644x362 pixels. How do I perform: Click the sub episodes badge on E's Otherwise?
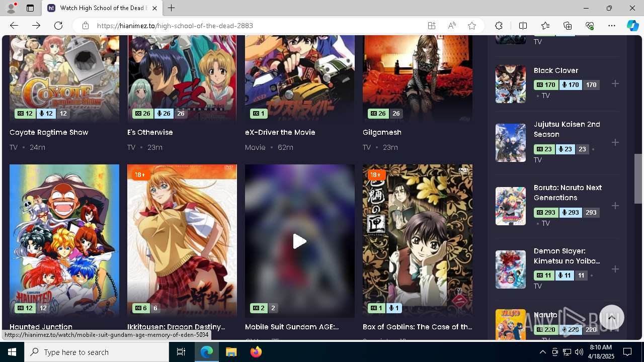(143, 114)
